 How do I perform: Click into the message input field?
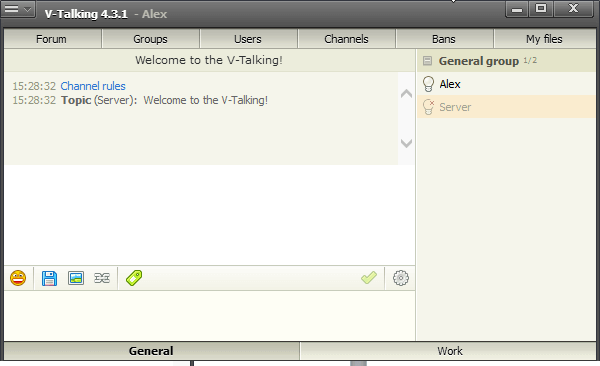coord(209,315)
